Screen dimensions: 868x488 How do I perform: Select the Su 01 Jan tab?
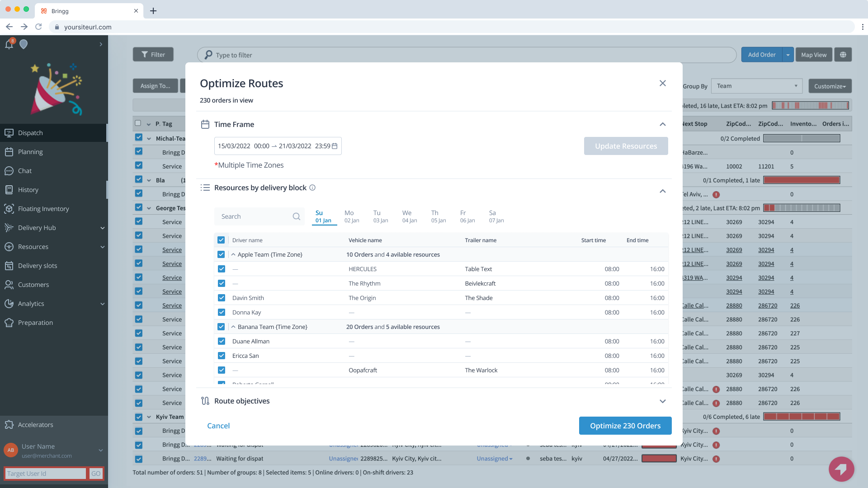tap(324, 216)
